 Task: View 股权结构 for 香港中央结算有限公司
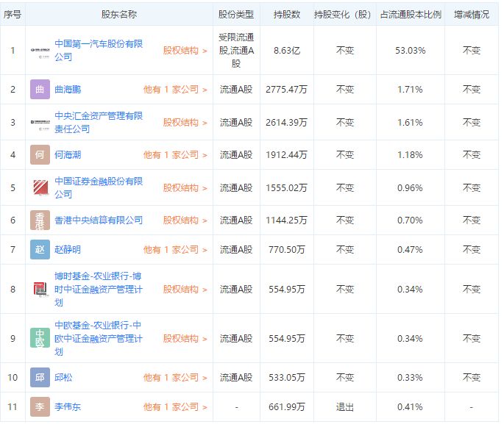click(x=185, y=220)
